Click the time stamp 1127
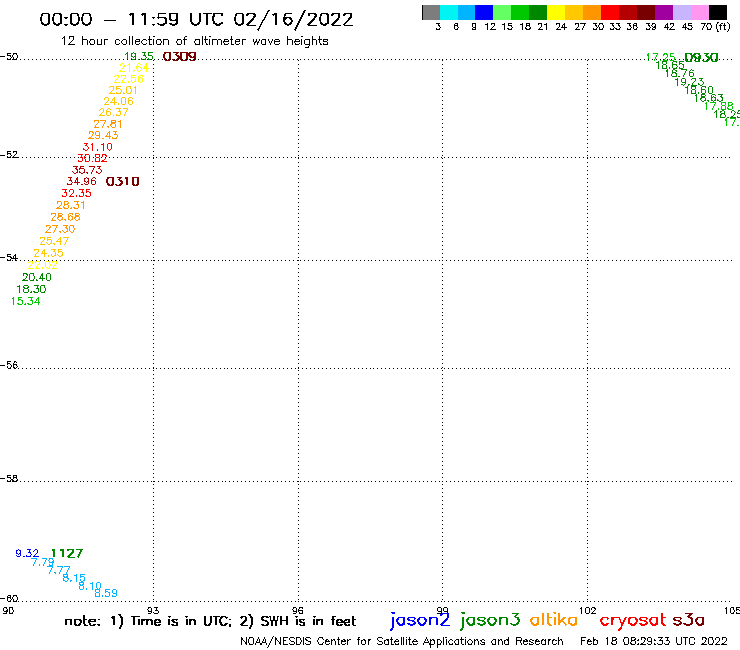Viewport: 740px width, 650px height. [x=67, y=553]
